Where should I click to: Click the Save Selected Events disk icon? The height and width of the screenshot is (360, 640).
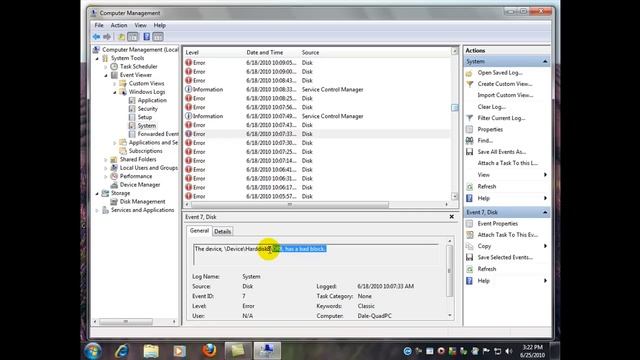(469, 258)
